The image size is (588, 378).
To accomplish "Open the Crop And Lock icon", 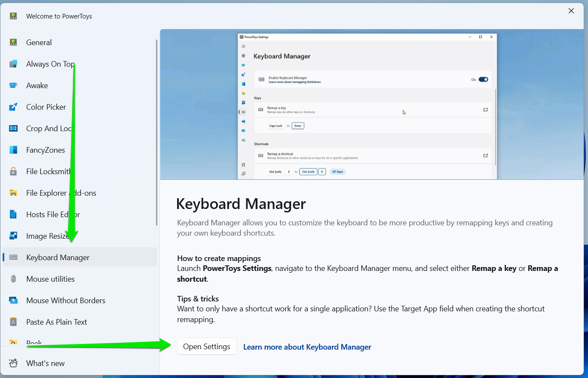I will 13,128.
